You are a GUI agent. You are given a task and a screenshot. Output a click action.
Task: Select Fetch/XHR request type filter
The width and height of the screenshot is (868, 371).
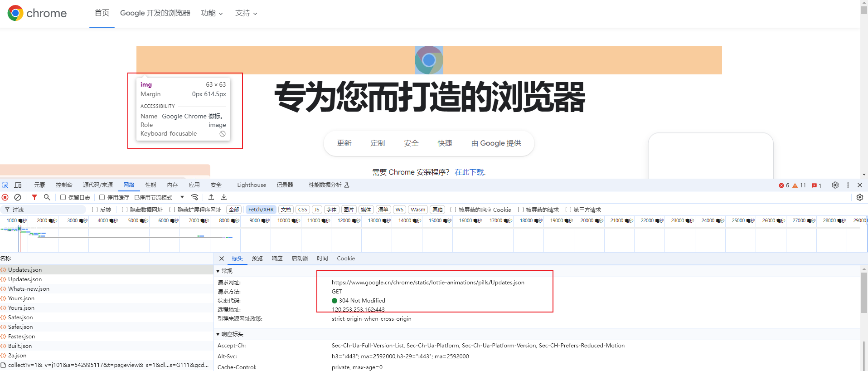[x=261, y=210]
